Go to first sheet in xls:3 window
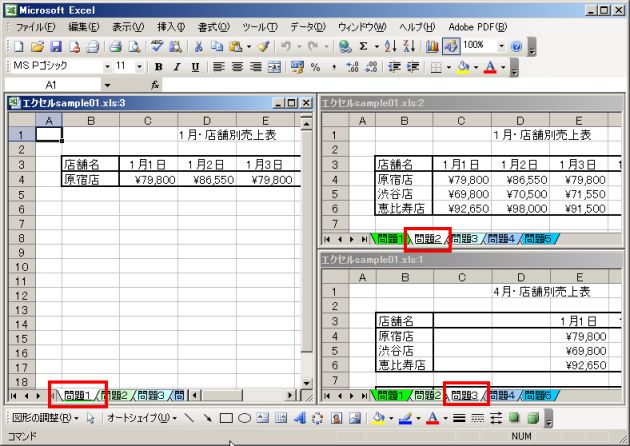The width and height of the screenshot is (630, 446). (13, 396)
